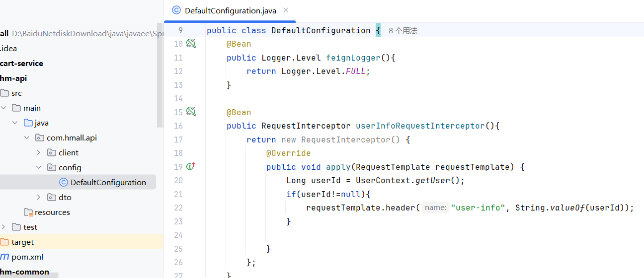Click the Maven icon next to pom.xml
Viewport: 644px width, 278px height.
pyautogui.click(x=4, y=257)
